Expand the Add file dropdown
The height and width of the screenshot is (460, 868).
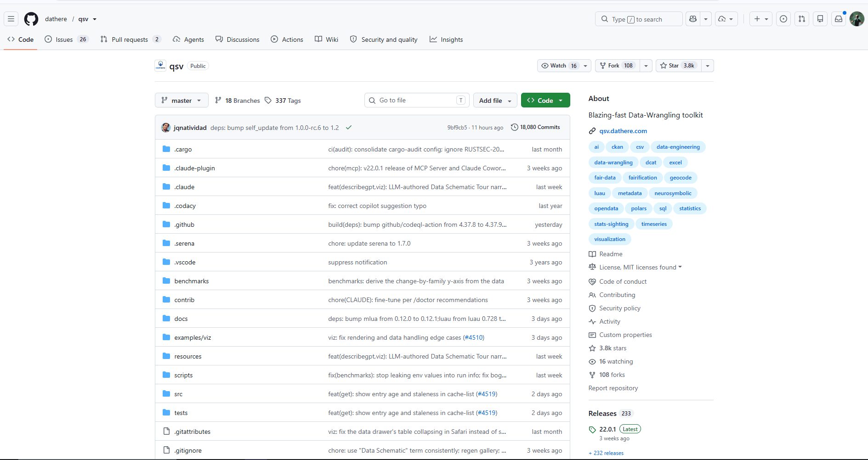tap(495, 100)
